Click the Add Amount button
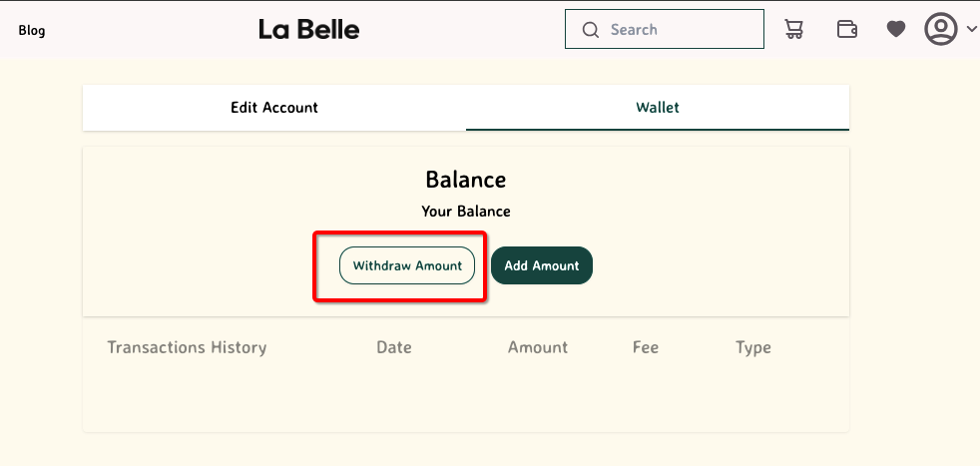This screenshot has width=980, height=466. point(542,265)
